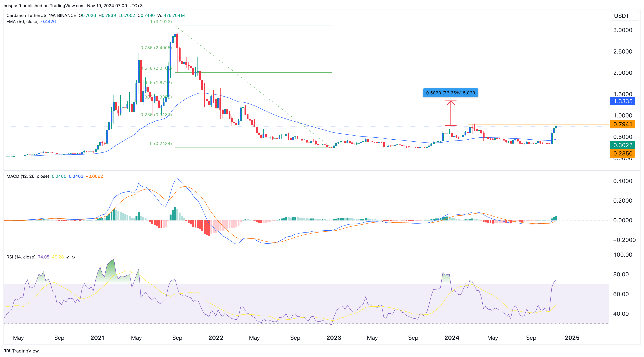
Task: Click the first empty-set symbol in RSI legend
Action: tap(68, 257)
